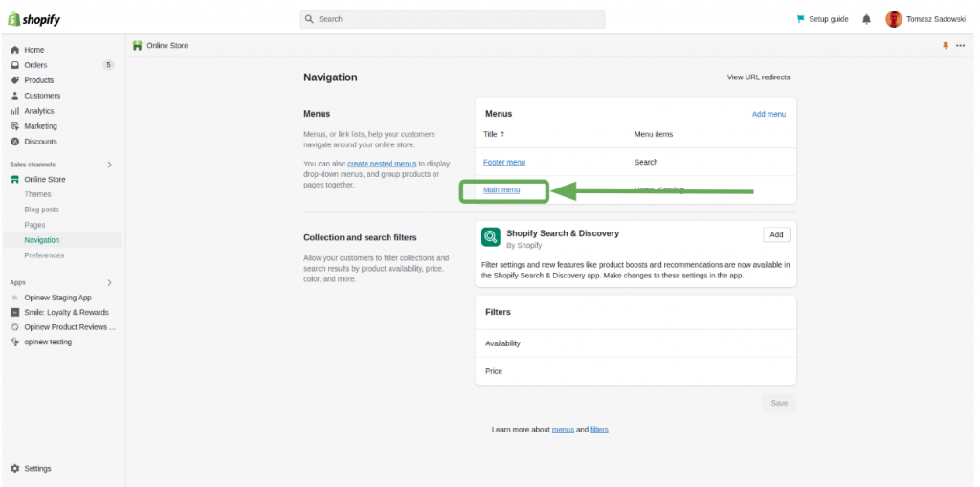This screenshot has height=487, width=980.
Task: Click the search magnifier icon
Action: [309, 19]
